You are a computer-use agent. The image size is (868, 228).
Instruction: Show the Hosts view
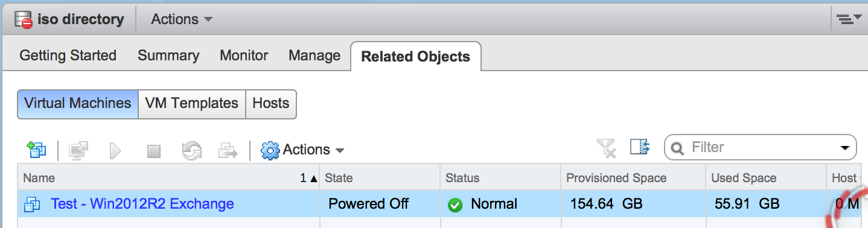[271, 103]
